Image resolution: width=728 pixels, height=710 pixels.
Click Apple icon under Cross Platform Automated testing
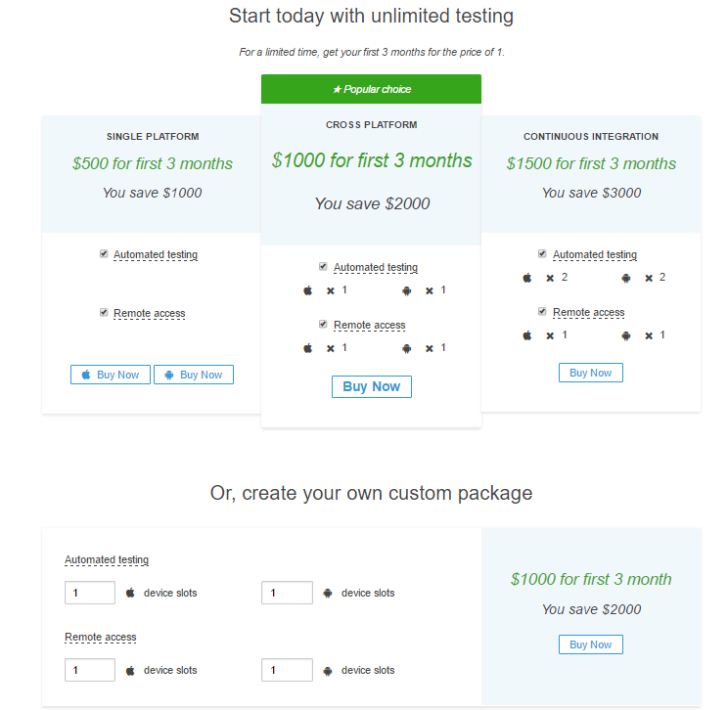pos(307,290)
